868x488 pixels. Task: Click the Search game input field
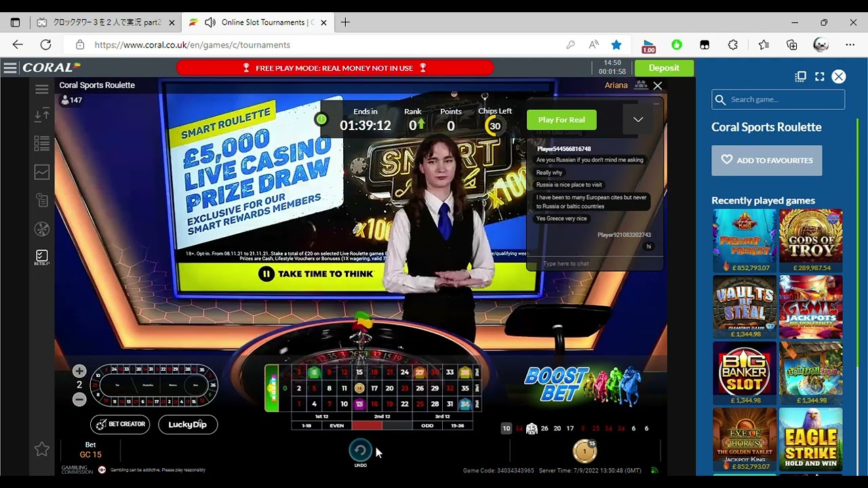pos(778,100)
